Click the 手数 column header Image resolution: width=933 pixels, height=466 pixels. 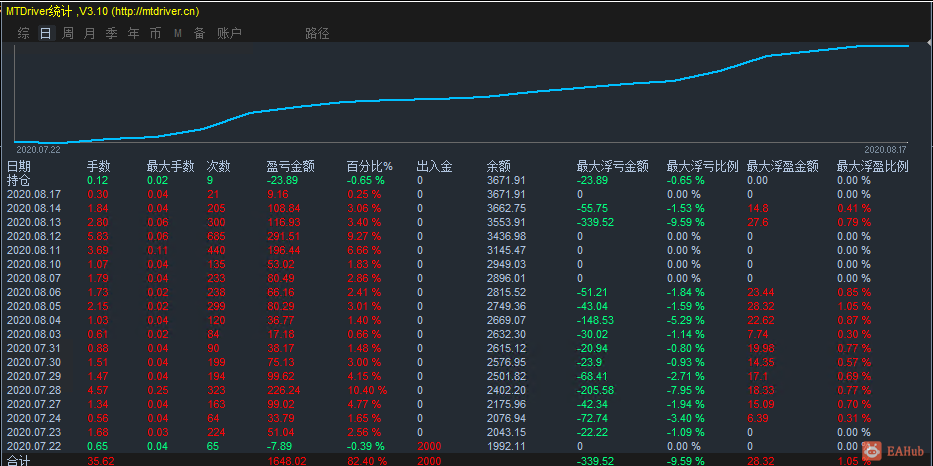pos(99,167)
